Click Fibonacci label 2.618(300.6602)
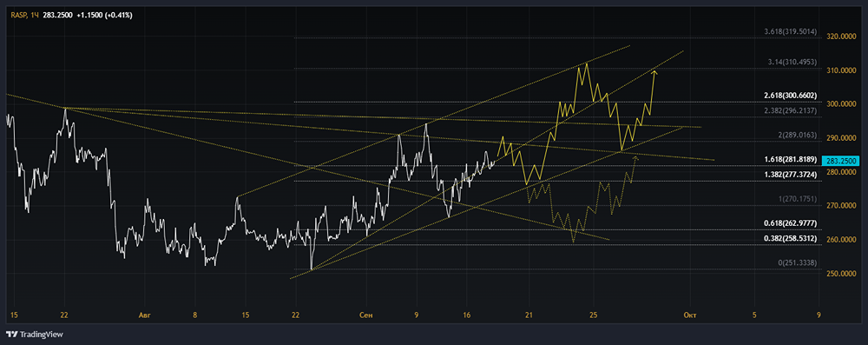The width and height of the screenshot is (868, 345). point(790,96)
